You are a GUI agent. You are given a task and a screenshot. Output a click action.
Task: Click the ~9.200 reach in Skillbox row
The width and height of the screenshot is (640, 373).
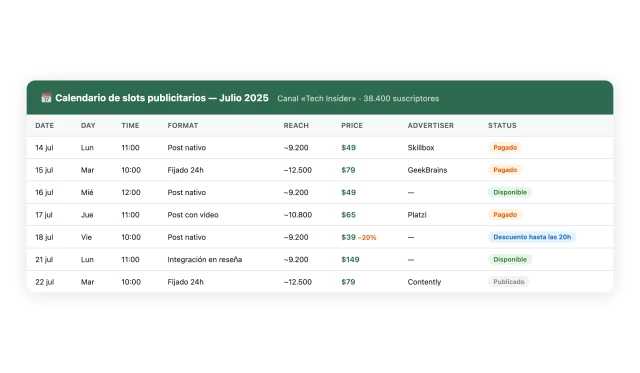(296, 148)
